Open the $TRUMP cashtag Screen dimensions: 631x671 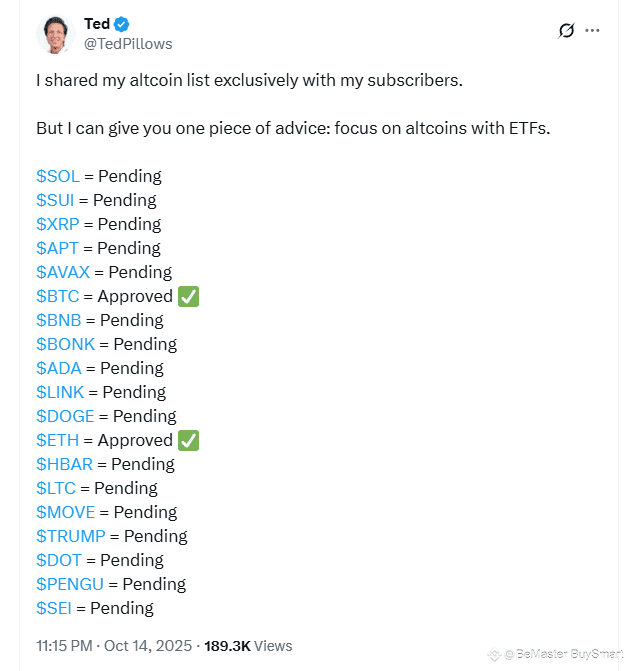click(71, 536)
